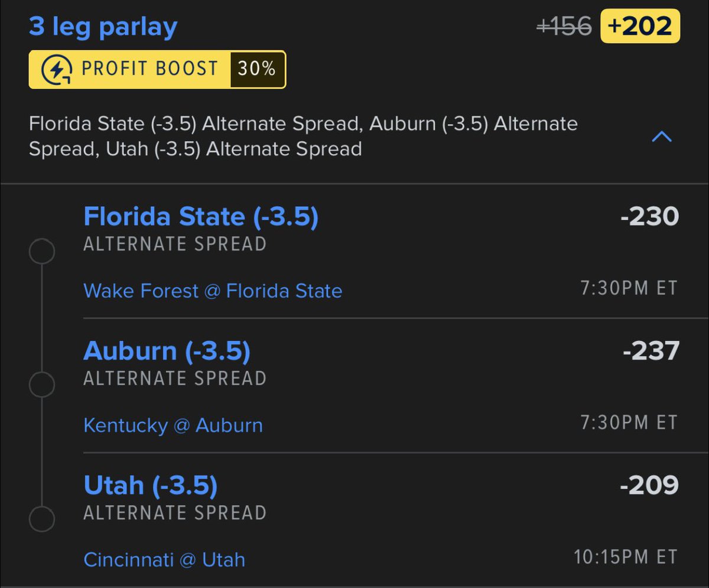Click the 30% profit boost badge

(x=257, y=70)
